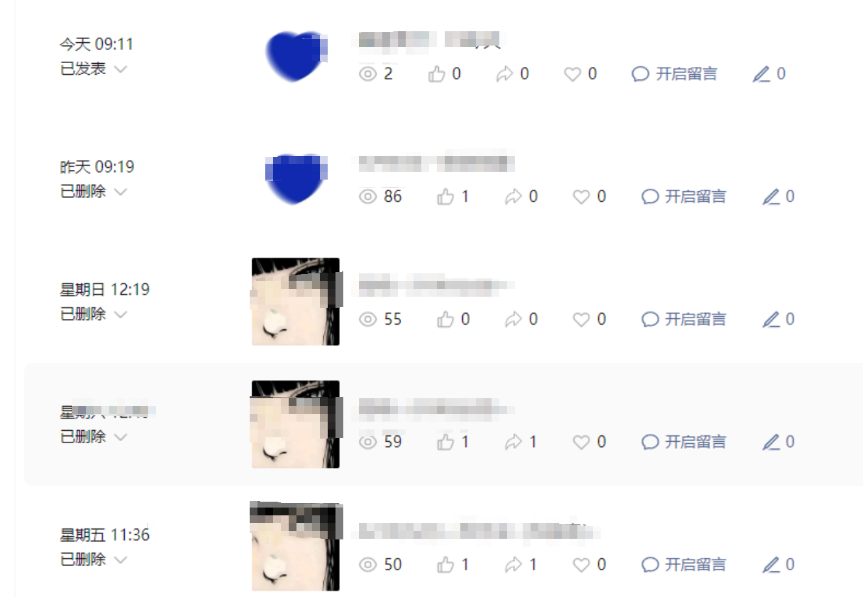868x598 pixels.
Task: Click the heart icon on the 星期五 11:36 post
Action: pos(581,565)
